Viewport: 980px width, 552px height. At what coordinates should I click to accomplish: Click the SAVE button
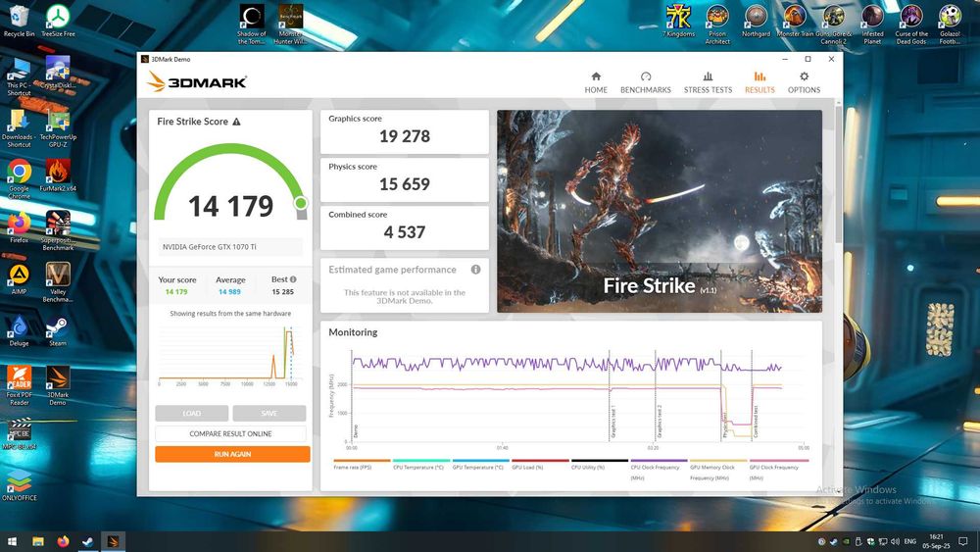(x=269, y=413)
